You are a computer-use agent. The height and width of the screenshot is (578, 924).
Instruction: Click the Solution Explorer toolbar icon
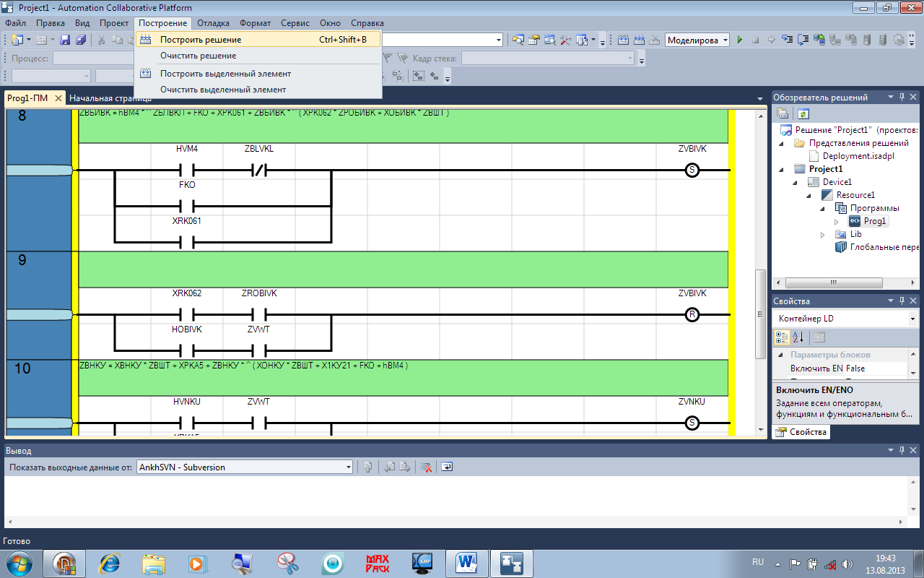pyautogui.click(x=518, y=40)
